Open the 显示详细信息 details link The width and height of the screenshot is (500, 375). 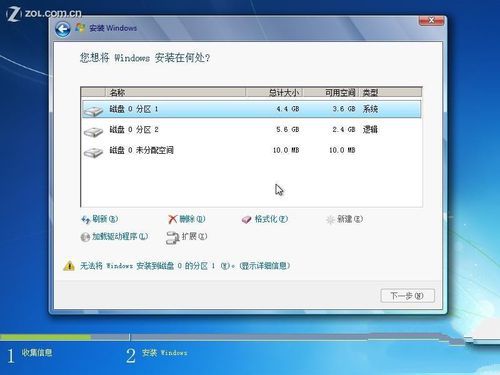(265, 266)
